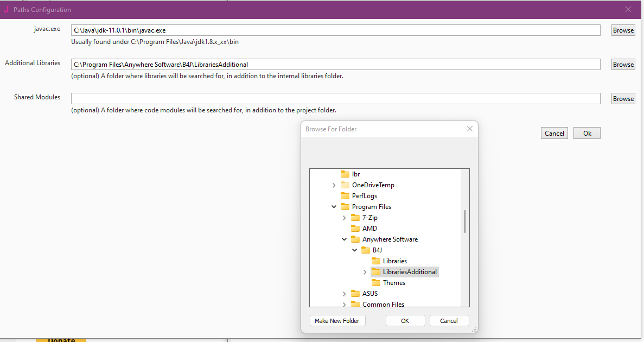Select the Libraries folder icon

(x=377, y=261)
